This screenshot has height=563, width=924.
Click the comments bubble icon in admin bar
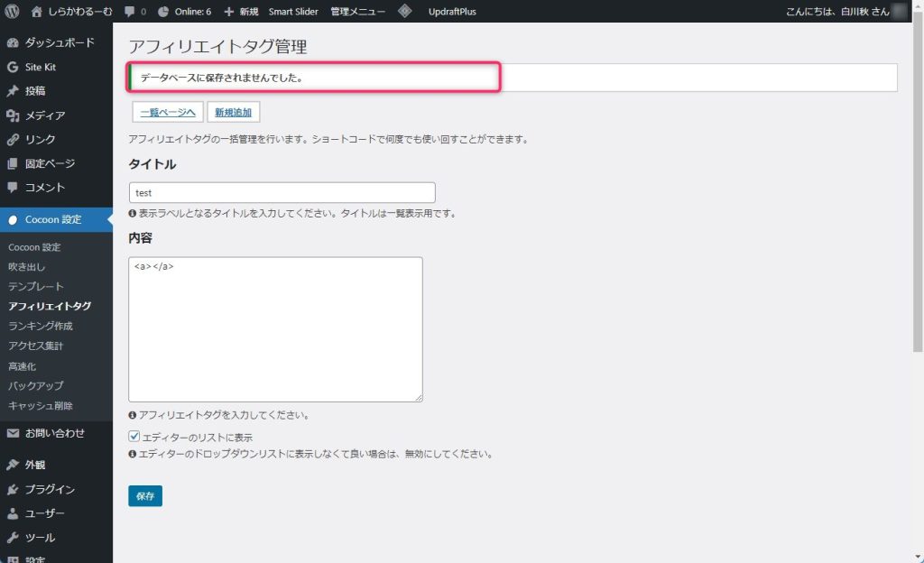click(130, 12)
